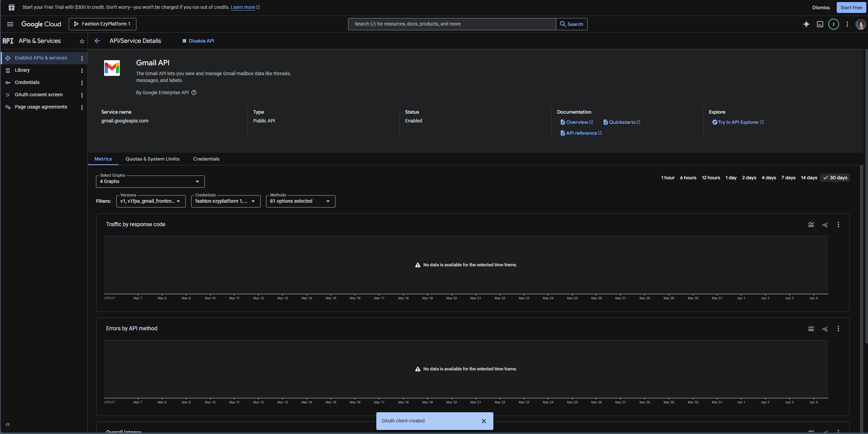The height and width of the screenshot is (434, 868).
Task: Select the 1 hour time range
Action: pos(668,178)
